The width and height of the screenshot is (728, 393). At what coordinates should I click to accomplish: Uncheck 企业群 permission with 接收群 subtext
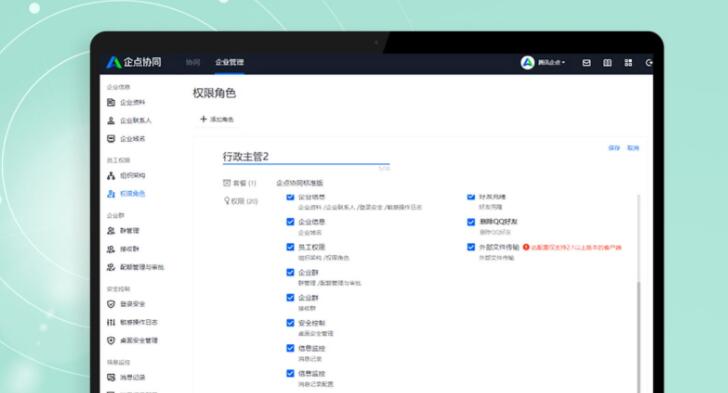(290, 298)
